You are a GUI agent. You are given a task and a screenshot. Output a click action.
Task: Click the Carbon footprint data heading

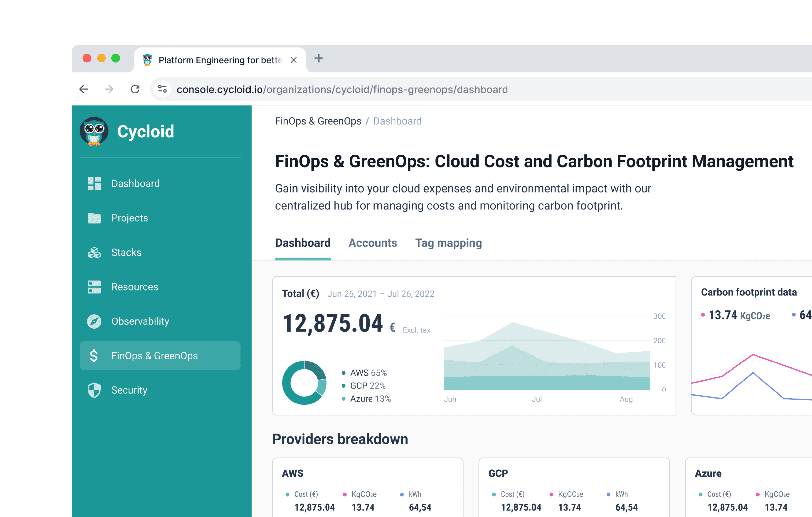tap(749, 292)
